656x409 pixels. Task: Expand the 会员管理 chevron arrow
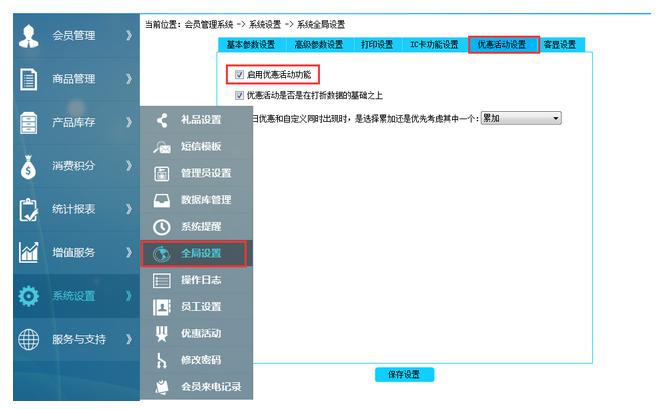tap(128, 36)
